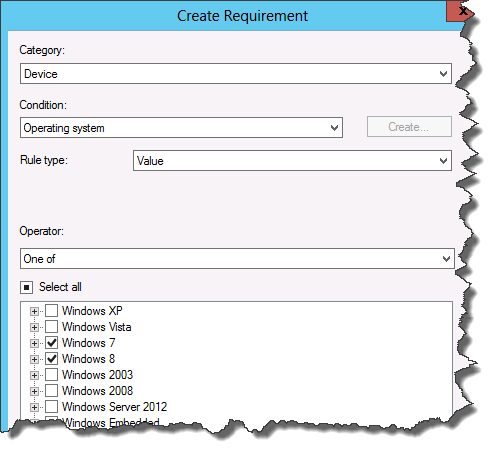Expand the Windows 2003 plus icon
This screenshot has width=501, height=459.
click(x=34, y=375)
